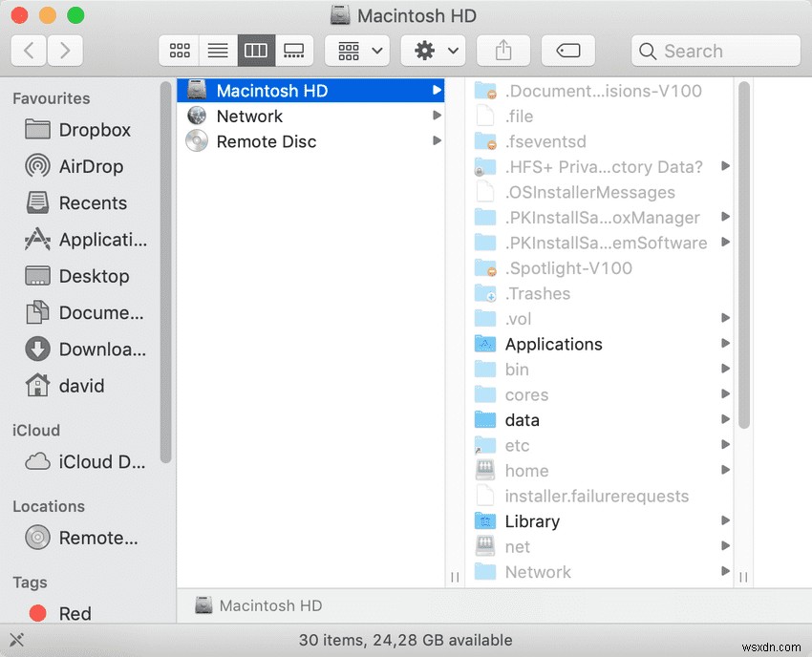The width and height of the screenshot is (812, 657).
Task: Open the Share icon in the toolbar
Action: pos(503,51)
